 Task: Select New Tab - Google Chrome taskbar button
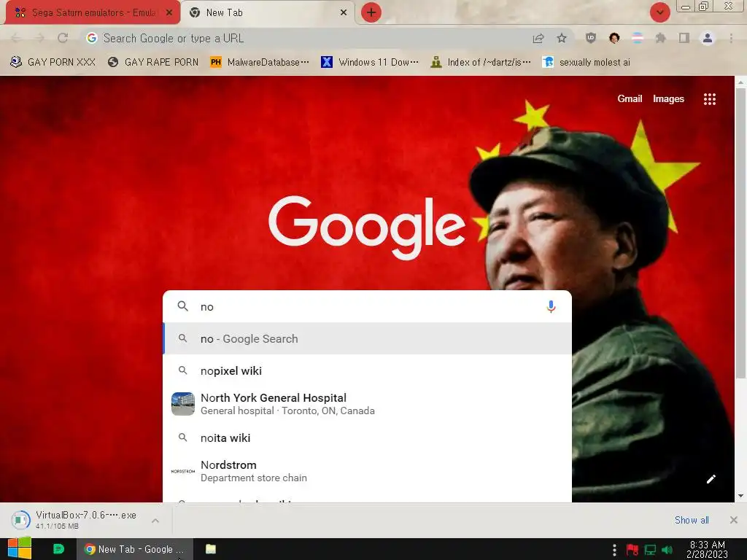pos(135,549)
